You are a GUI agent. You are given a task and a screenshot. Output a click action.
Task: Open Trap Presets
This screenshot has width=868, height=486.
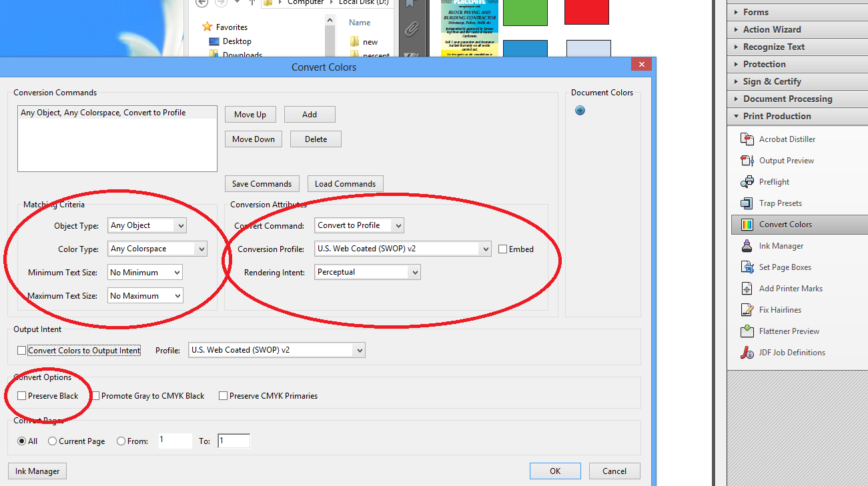[x=771, y=203]
